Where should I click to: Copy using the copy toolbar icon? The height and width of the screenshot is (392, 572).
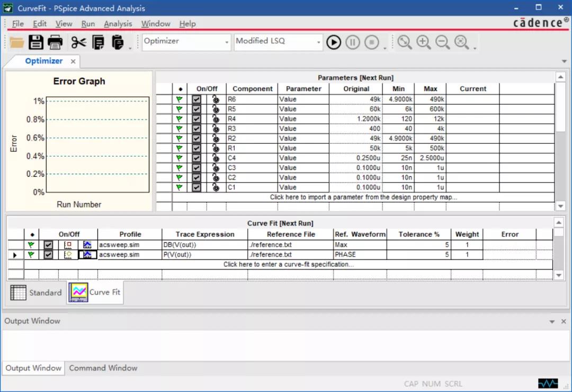pyautogui.click(x=98, y=42)
